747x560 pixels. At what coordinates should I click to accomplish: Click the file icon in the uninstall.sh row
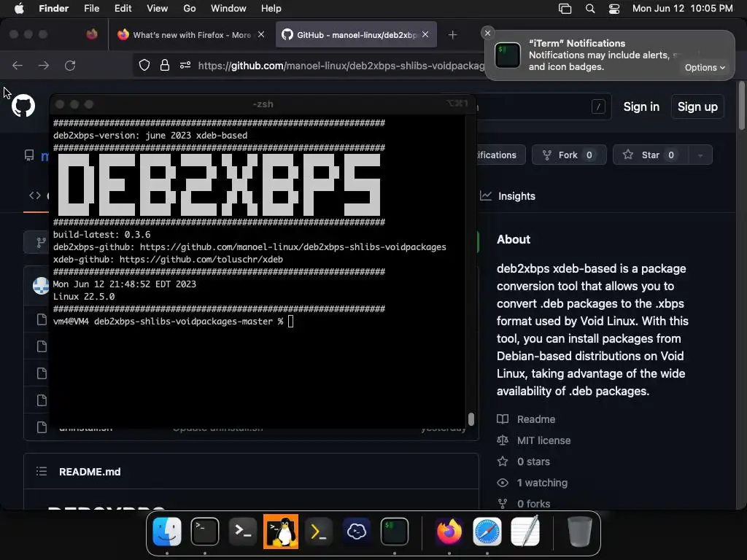tap(42, 427)
